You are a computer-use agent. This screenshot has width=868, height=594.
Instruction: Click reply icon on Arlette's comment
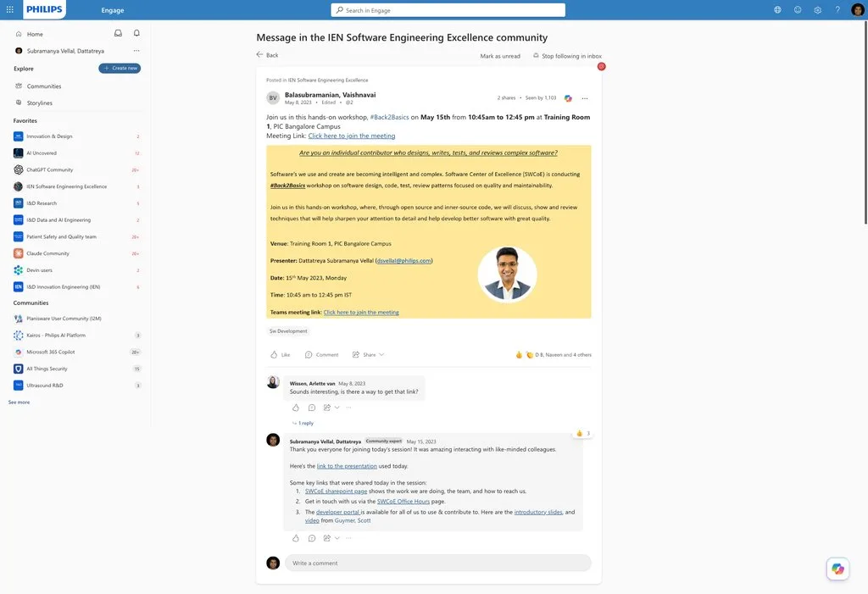coord(312,408)
